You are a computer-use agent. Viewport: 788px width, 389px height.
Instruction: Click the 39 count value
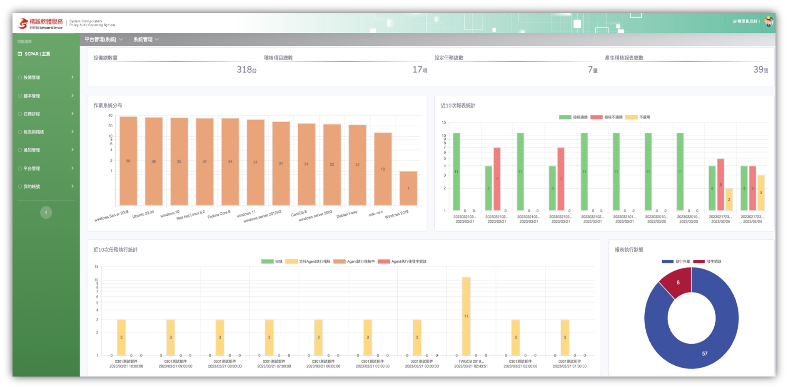pyautogui.click(x=761, y=70)
